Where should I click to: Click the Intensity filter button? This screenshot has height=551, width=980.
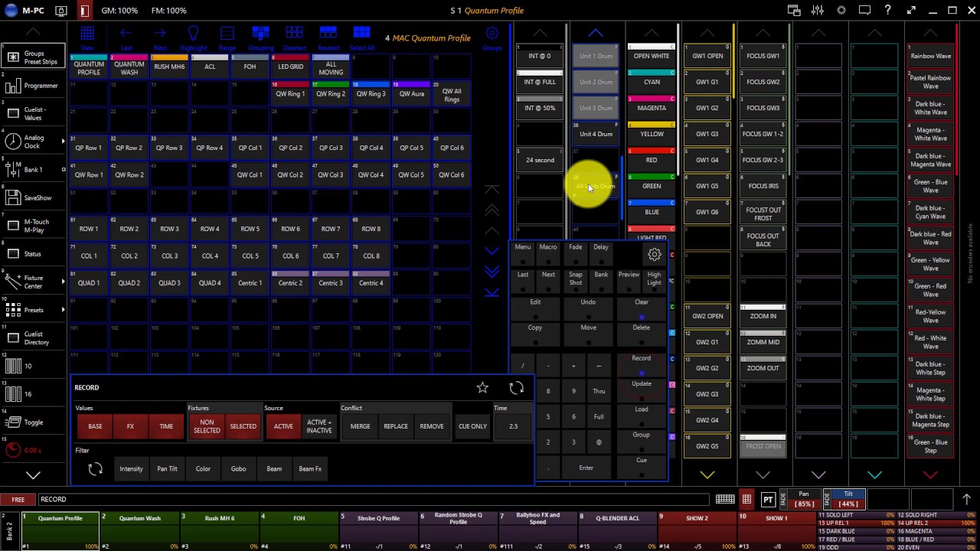coord(131,468)
